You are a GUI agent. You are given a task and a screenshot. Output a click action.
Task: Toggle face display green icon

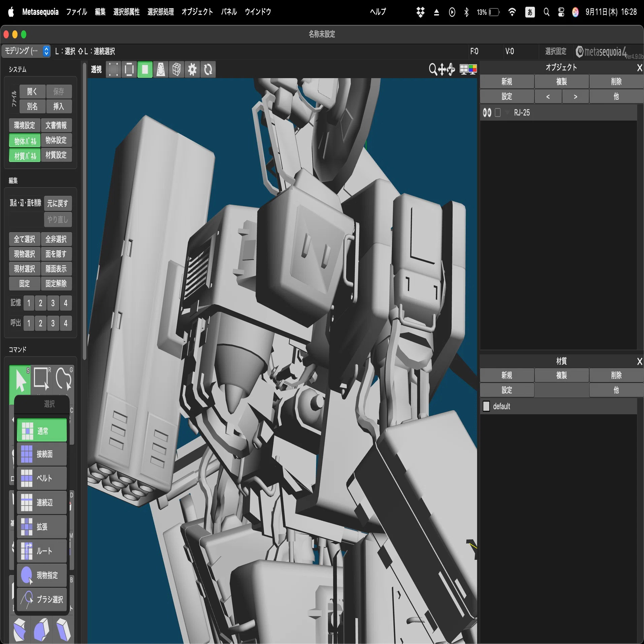[145, 70]
